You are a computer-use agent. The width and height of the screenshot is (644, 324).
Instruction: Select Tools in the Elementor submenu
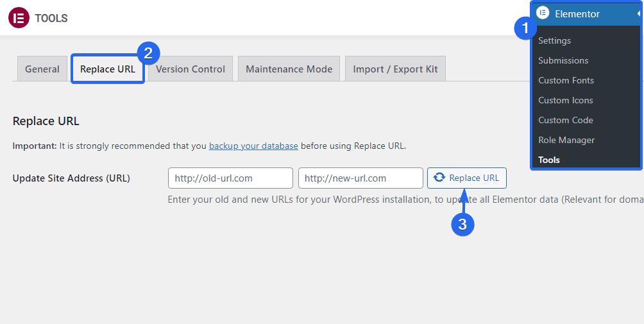(548, 160)
